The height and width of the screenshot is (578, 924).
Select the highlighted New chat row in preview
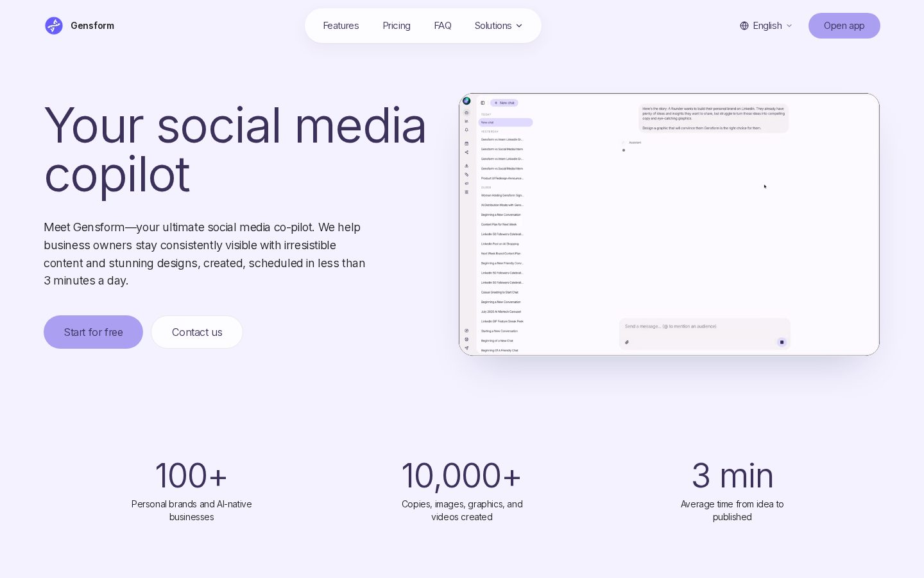[506, 122]
